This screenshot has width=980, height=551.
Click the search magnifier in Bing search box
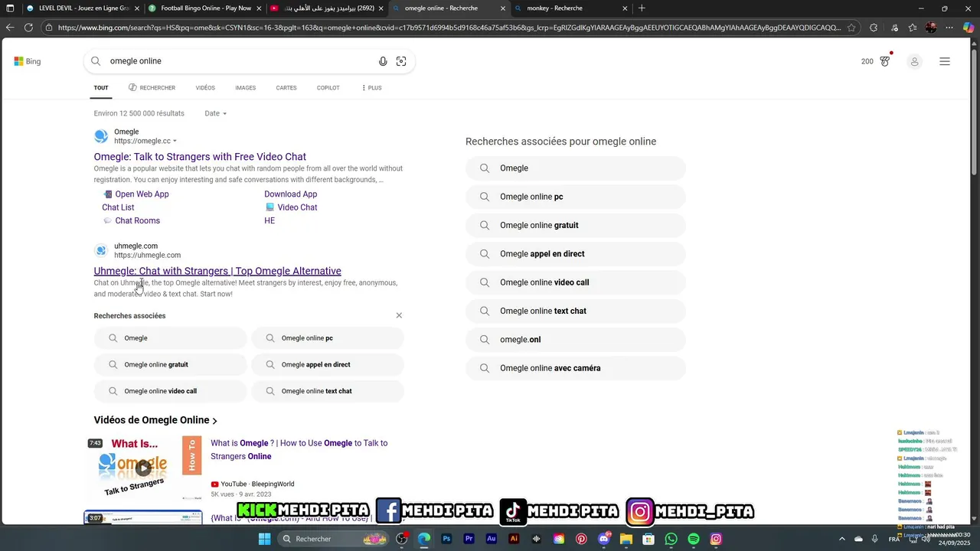(96, 61)
